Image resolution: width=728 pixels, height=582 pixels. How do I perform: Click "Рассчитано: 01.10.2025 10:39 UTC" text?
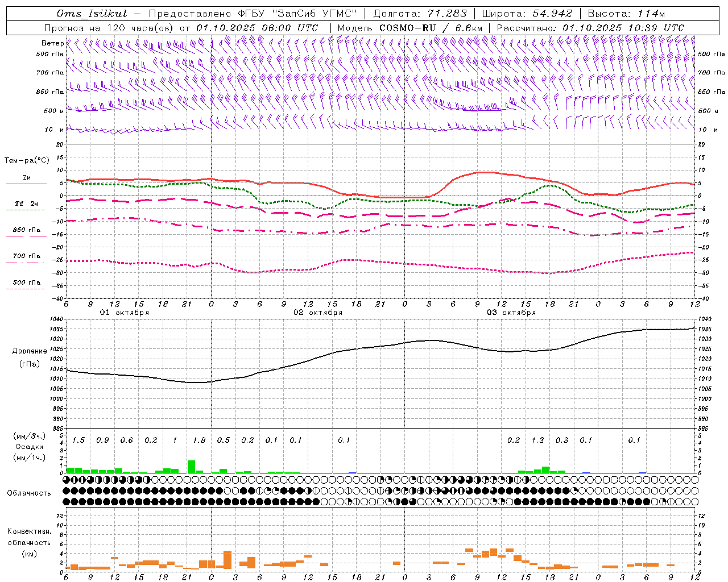(590, 28)
